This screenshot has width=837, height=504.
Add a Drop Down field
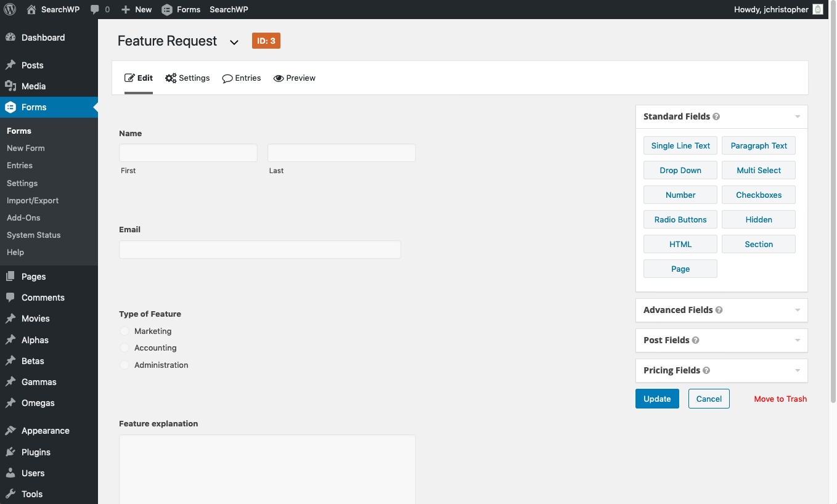click(x=680, y=170)
